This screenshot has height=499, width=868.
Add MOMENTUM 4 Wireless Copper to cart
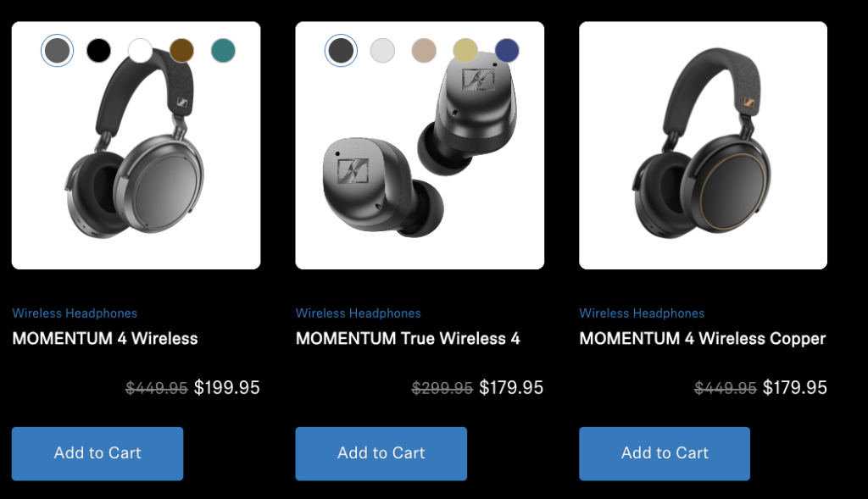click(x=665, y=453)
